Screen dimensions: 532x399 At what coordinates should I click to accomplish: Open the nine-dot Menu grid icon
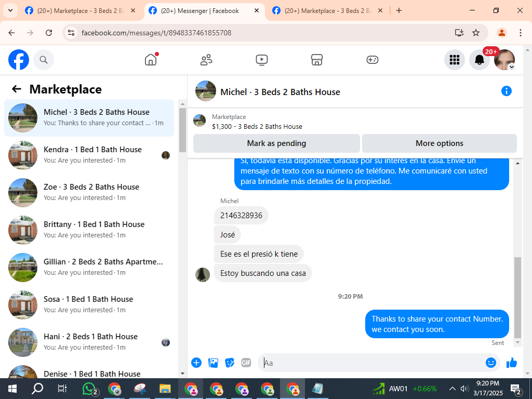[x=454, y=60]
